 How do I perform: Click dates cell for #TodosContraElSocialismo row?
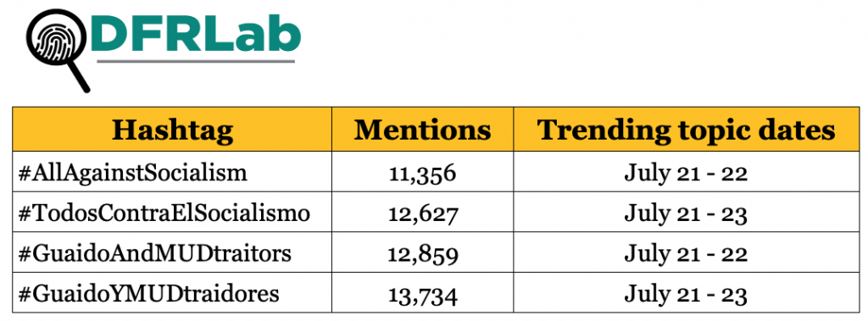coord(687,212)
